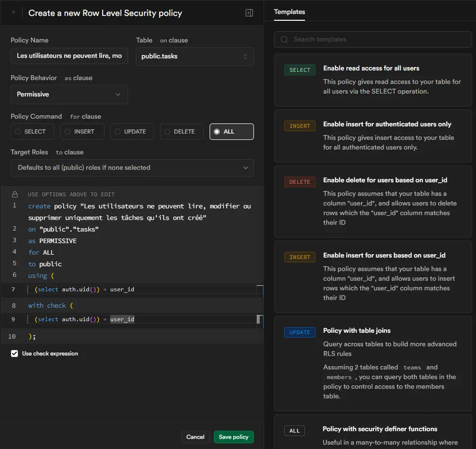Open the Permissive policy behavior dropdown
476x449 pixels.
(x=69, y=95)
